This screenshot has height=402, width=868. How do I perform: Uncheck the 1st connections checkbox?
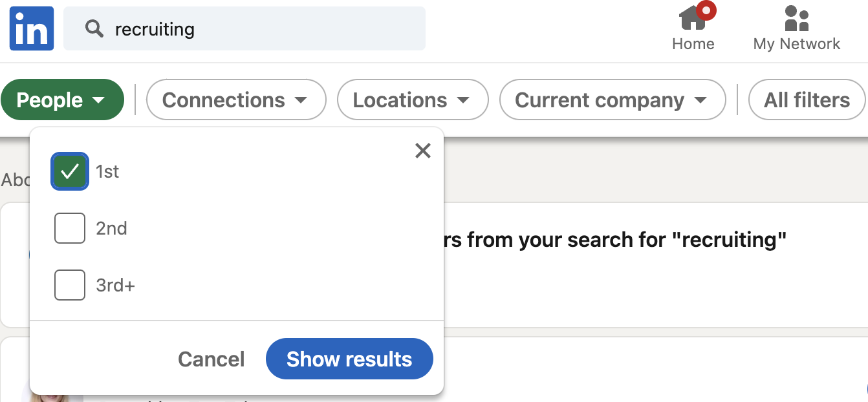click(x=69, y=171)
